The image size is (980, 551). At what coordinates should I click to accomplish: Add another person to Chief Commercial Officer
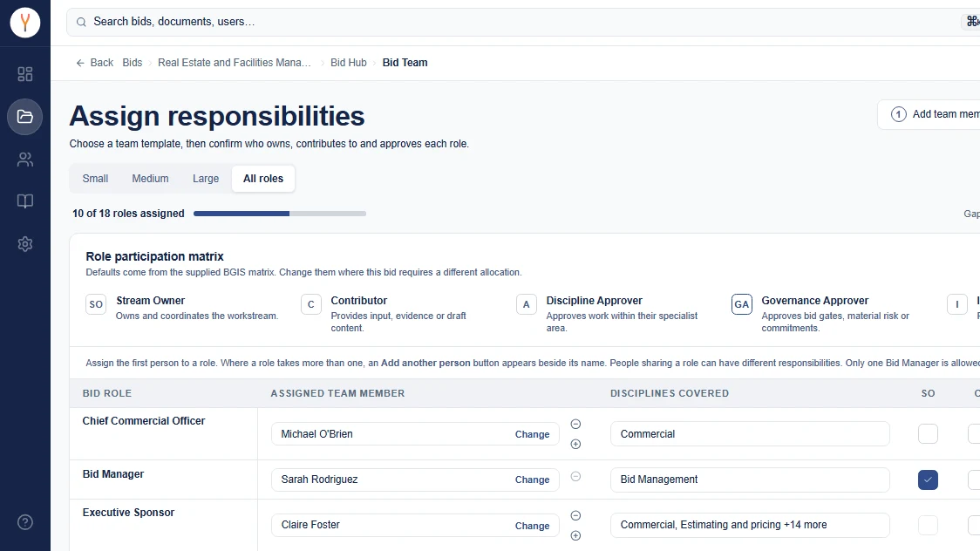pos(575,444)
